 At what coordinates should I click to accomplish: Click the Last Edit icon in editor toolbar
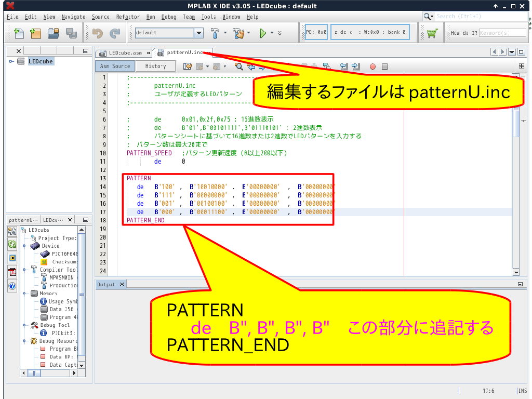(x=187, y=66)
